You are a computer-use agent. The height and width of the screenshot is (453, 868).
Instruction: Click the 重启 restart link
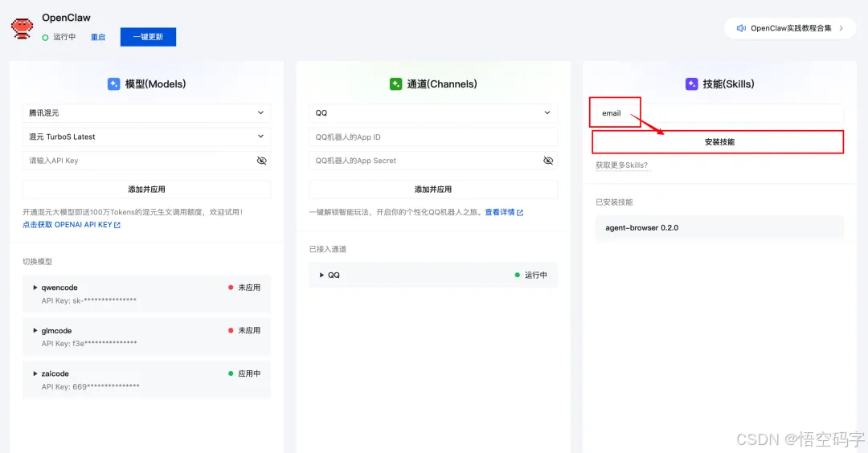98,37
